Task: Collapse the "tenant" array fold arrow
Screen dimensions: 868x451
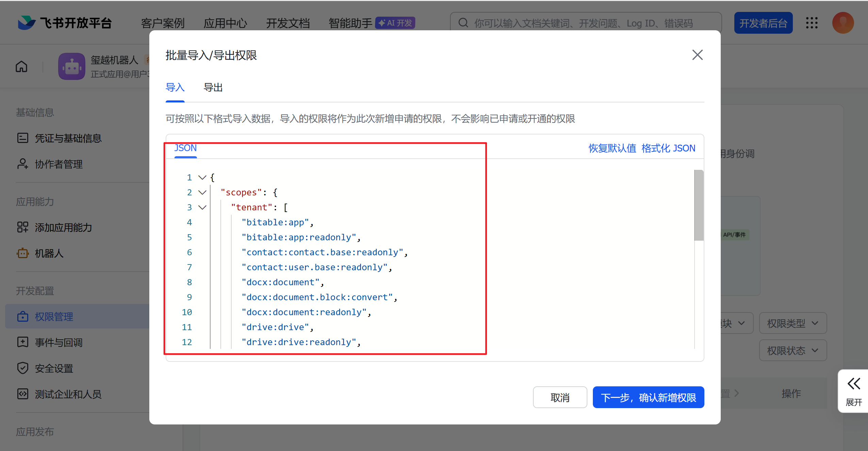Action: (x=202, y=207)
